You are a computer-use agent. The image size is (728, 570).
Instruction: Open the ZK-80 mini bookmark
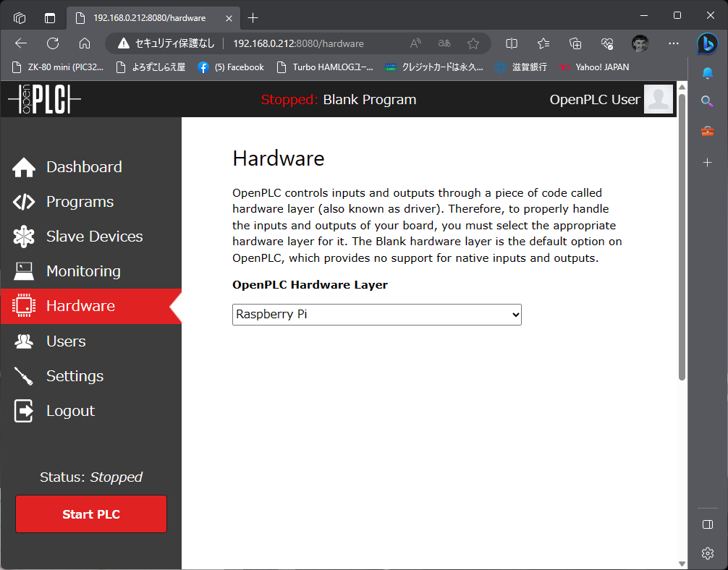58,67
